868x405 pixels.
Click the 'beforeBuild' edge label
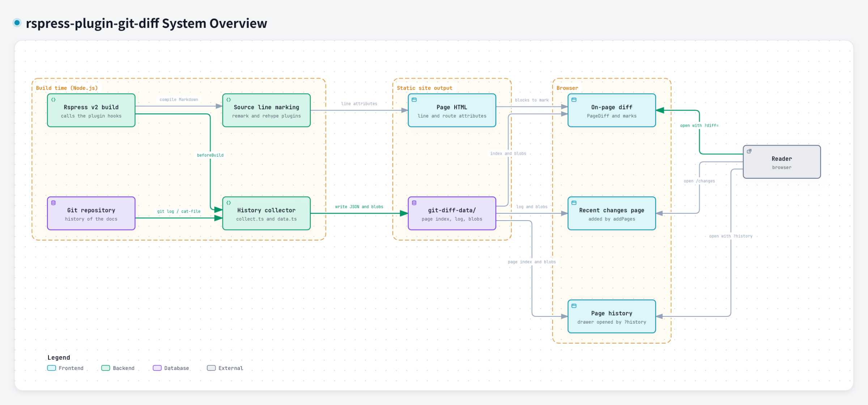[210, 155]
